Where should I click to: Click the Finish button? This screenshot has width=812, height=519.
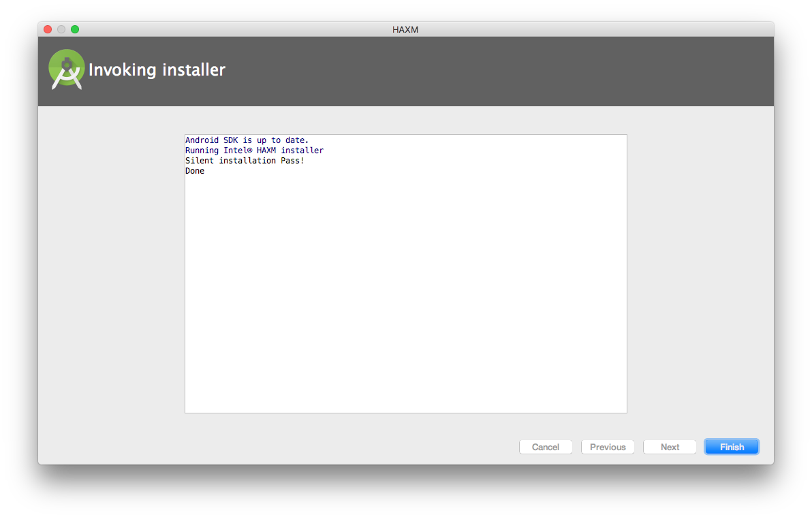point(731,447)
